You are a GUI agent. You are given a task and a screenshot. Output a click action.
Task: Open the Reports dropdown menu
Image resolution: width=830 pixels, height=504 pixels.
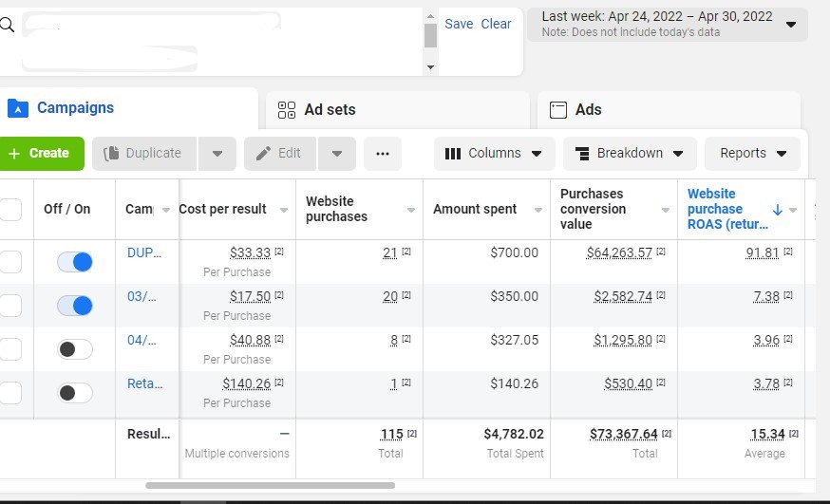(x=752, y=154)
